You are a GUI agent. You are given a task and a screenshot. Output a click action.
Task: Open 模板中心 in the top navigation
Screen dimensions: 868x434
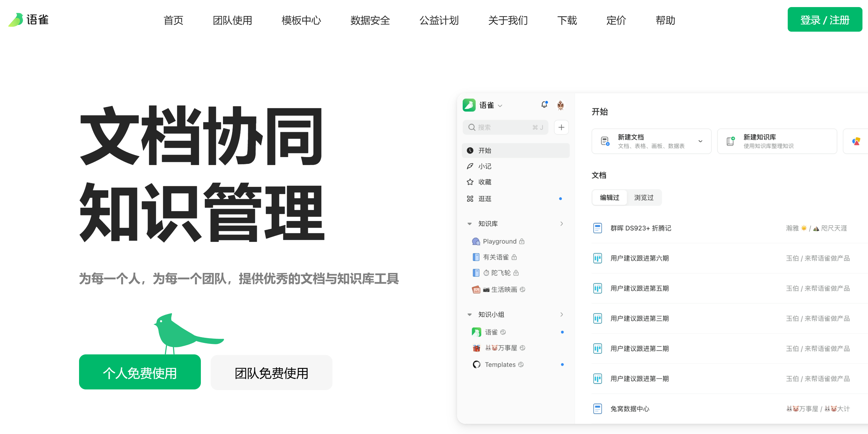point(301,21)
